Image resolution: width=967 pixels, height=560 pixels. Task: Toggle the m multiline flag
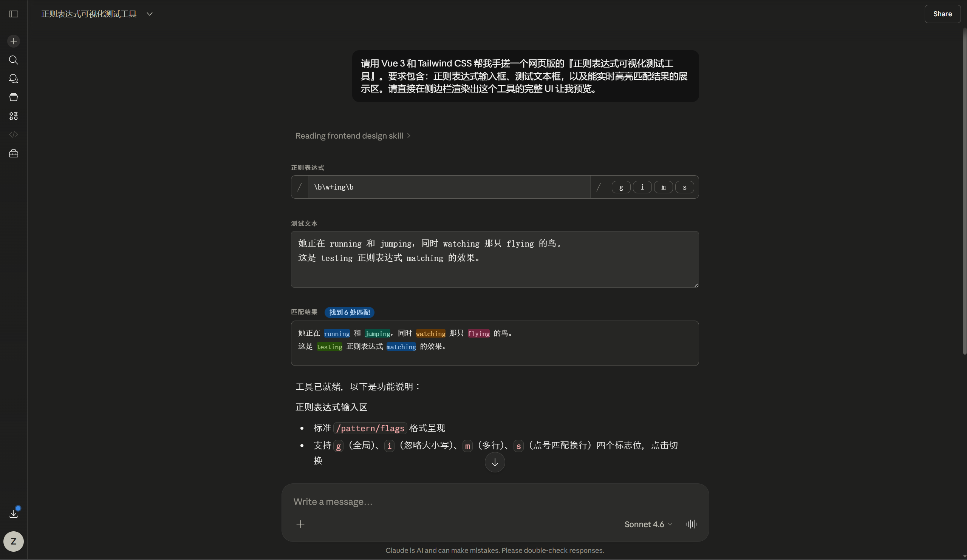point(663,187)
